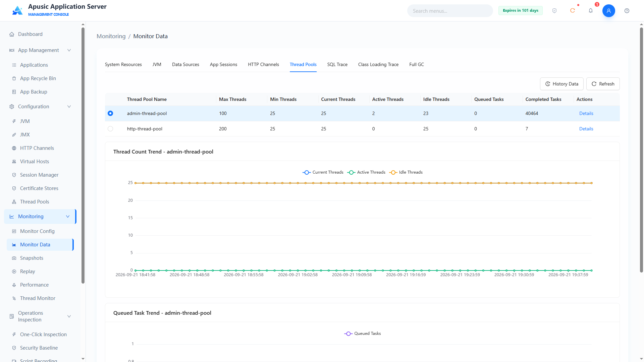Switch to the JVM tab

pyautogui.click(x=157, y=64)
